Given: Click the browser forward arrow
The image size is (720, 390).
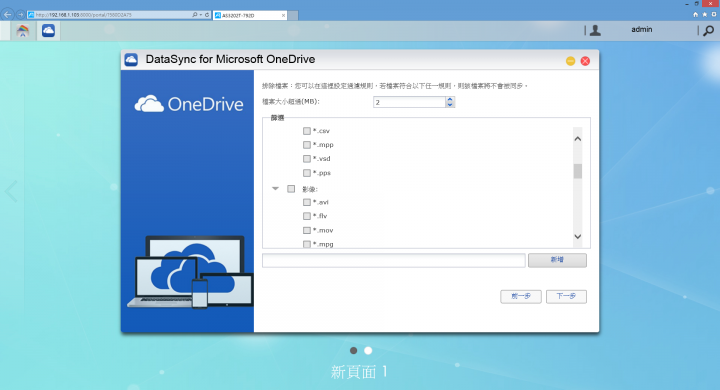Looking at the screenshot, I should [20, 15].
